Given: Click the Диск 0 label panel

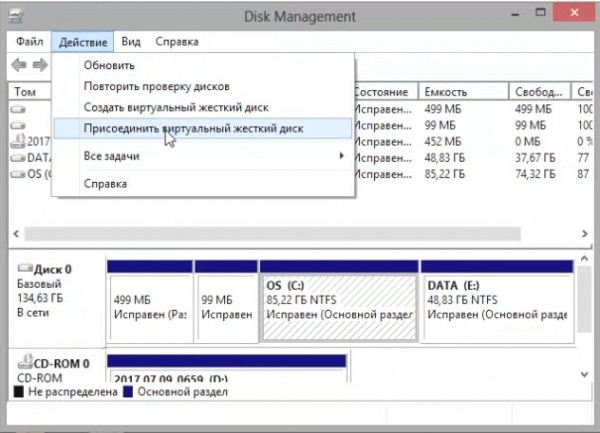Looking at the screenshot, I should pos(57,299).
